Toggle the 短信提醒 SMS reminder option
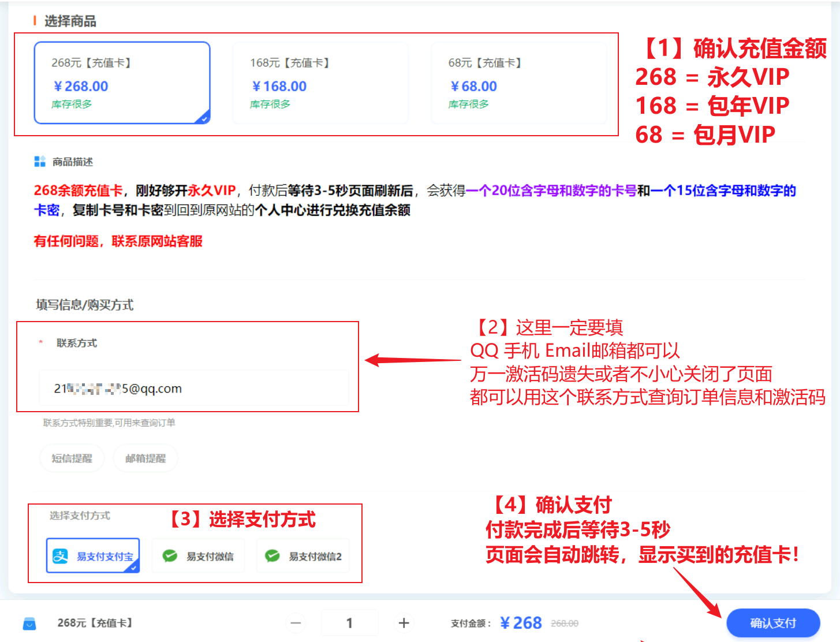Viewport: 840px width, 642px height. coord(72,458)
